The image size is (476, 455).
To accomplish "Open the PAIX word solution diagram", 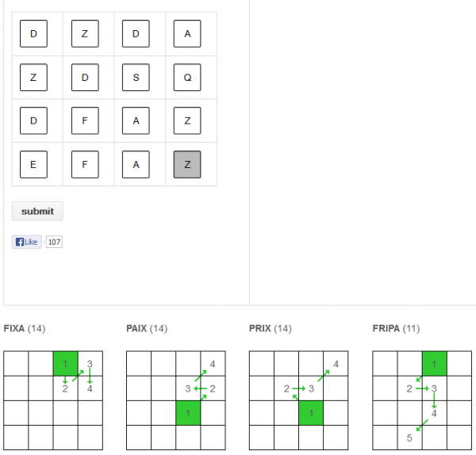I will pyautogui.click(x=175, y=400).
